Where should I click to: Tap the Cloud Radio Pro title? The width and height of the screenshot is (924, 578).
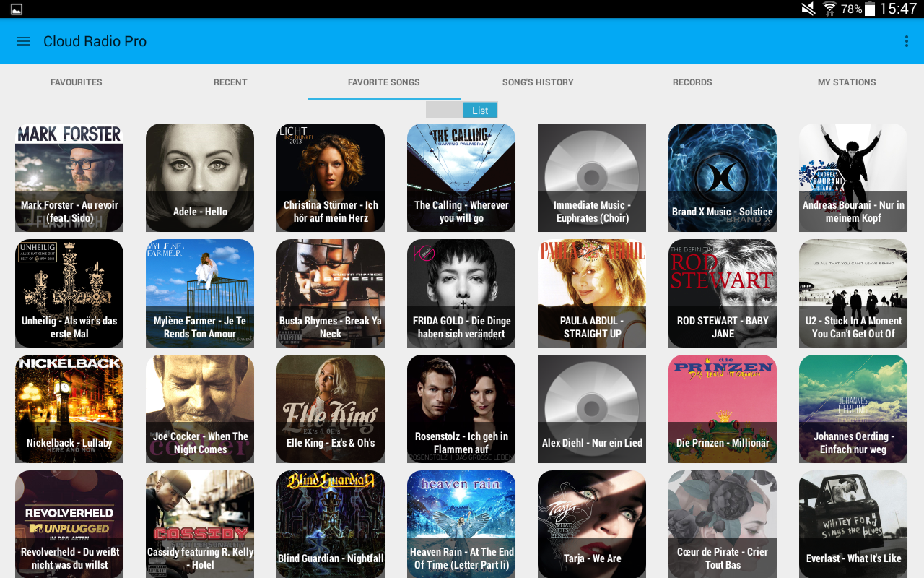point(95,41)
